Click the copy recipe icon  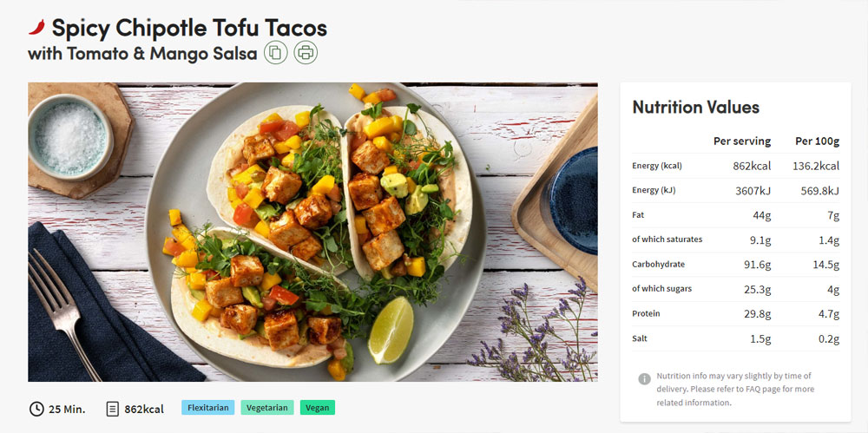[275, 53]
